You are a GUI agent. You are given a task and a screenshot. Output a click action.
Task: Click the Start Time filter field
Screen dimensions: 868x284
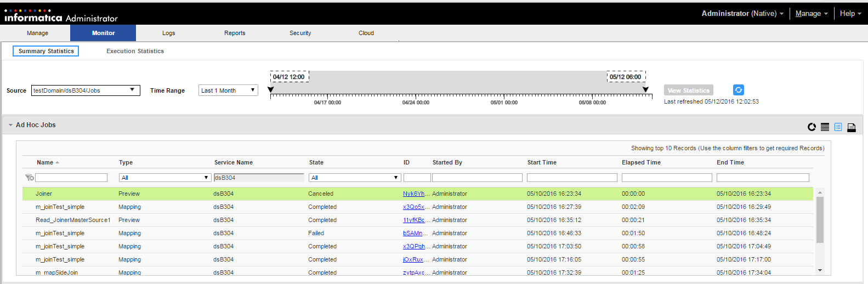pyautogui.click(x=571, y=178)
